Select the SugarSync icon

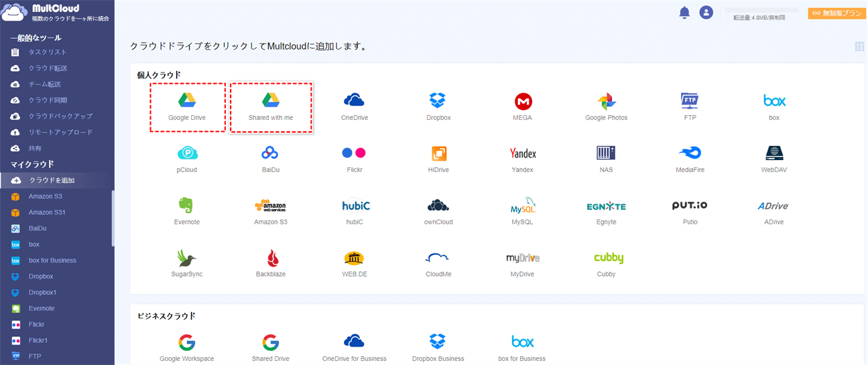[x=187, y=264]
